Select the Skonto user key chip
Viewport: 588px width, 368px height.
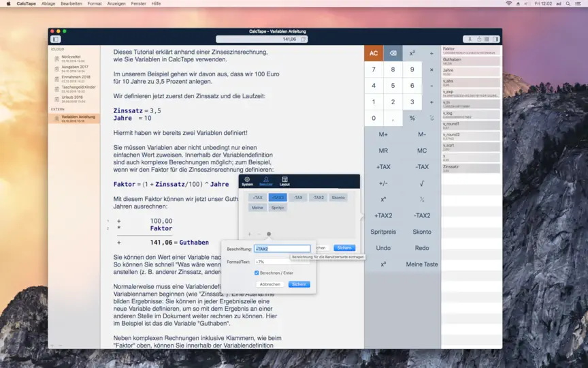click(338, 198)
